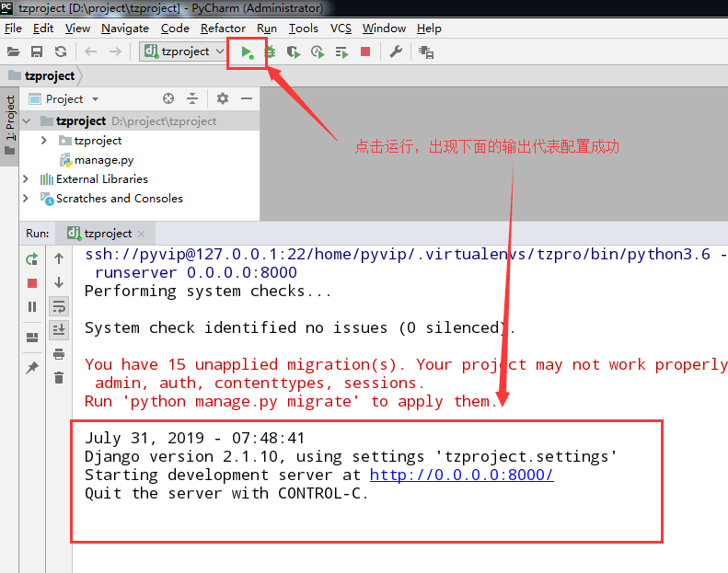This screenshot has width=728, height=573.
Task: Open the tzproject run configuration dropdown
Action: point(183,52)
